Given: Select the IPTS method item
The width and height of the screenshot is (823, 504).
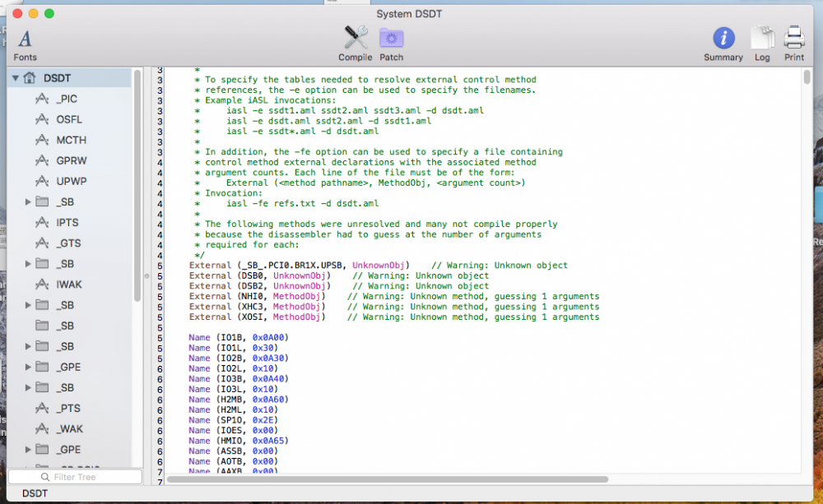Looking at the screenshot, I should [x=67, y=222].
